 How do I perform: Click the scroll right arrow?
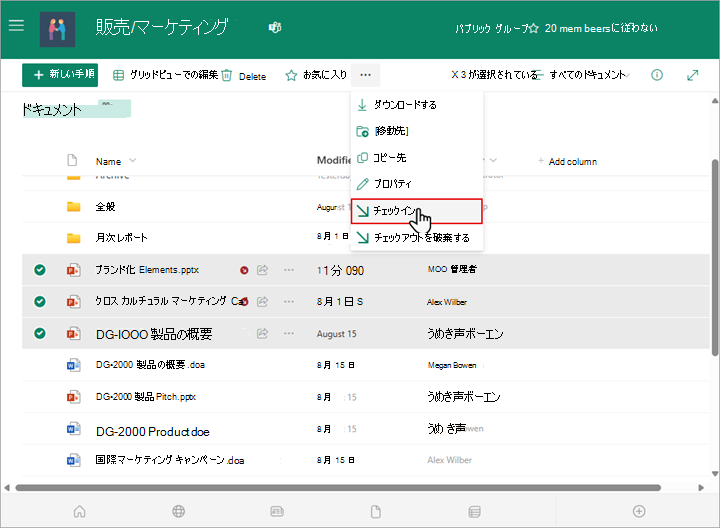[701, 488]
